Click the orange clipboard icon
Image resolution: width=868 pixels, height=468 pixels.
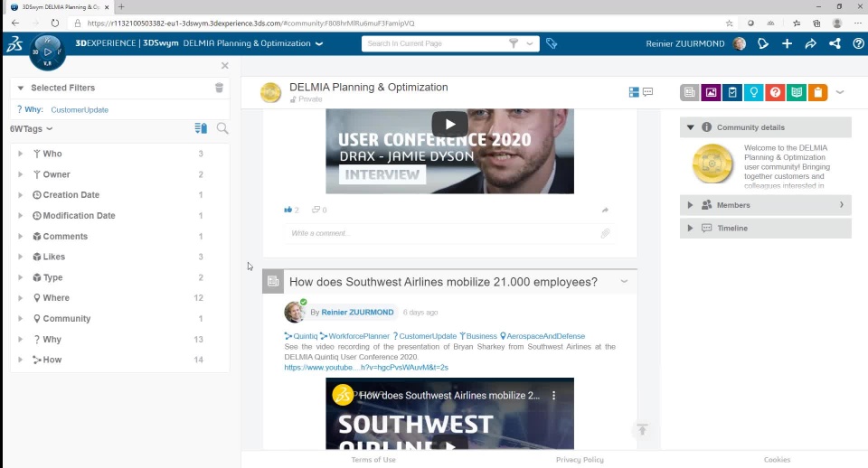tap(817, 92)
